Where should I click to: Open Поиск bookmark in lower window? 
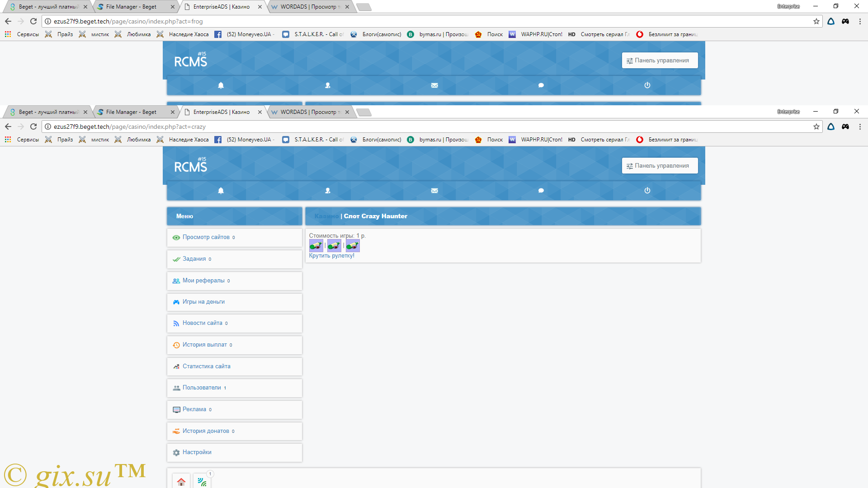tap(489, 140)
